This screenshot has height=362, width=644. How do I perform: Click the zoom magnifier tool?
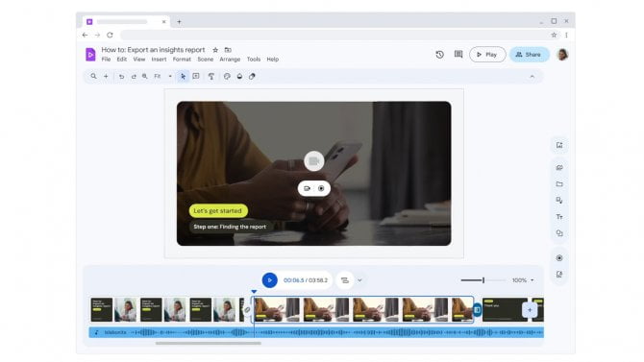[x=145, y=77]
